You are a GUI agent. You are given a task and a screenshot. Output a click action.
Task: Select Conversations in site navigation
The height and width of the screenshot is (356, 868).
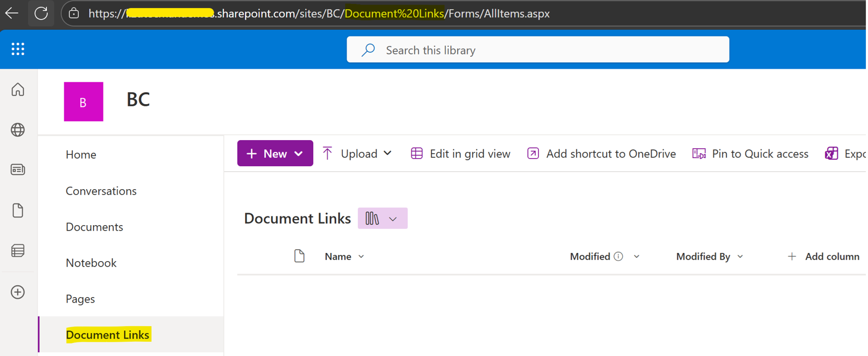pyautogui.click(x=101, y=191)
